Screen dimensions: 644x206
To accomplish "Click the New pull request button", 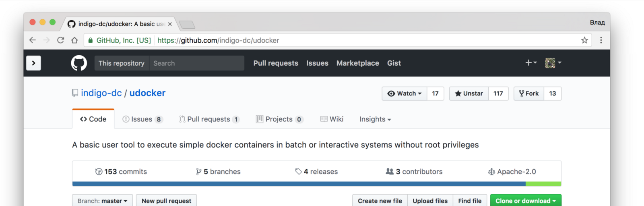I will 166,201.
